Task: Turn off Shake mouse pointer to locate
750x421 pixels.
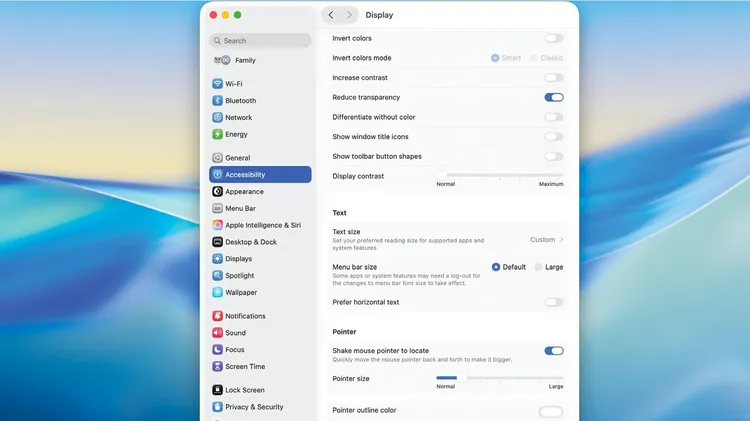Action: pyautogui.click(x=553, y=351)
